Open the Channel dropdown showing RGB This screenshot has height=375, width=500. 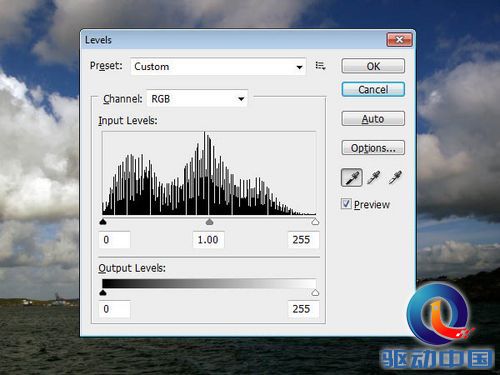(x=197, y=99)
